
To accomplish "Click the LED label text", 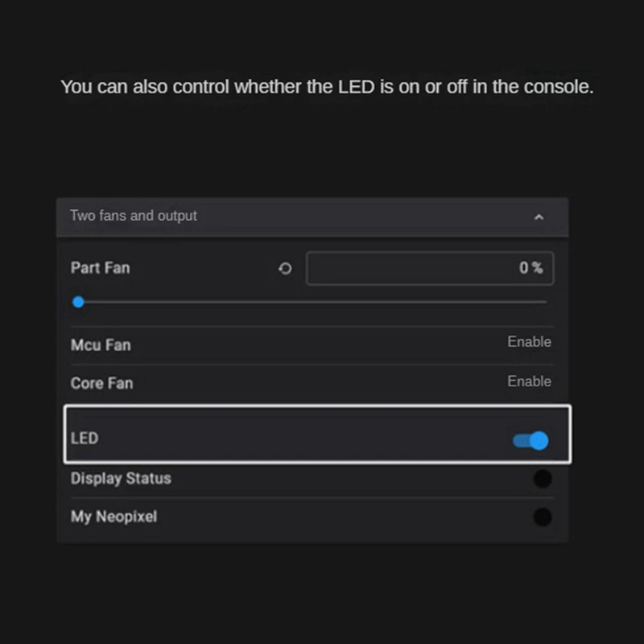I will click(85, 439).
